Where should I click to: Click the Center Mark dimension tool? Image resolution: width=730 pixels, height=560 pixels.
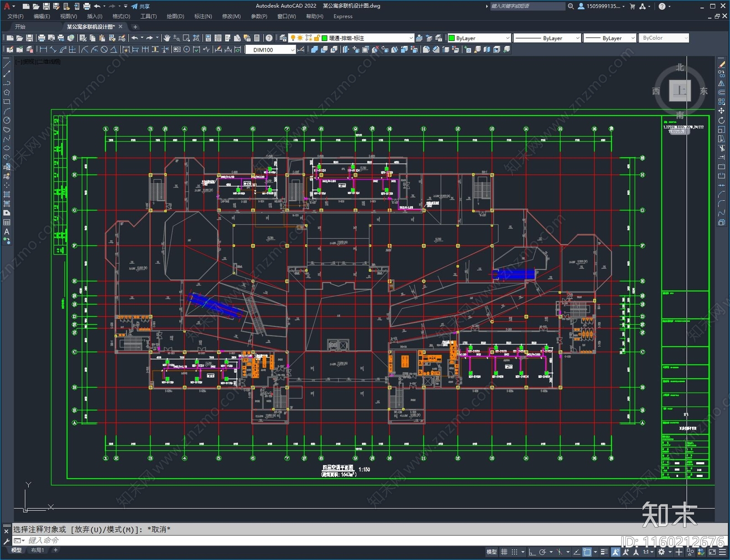click(x=186, y=50)
